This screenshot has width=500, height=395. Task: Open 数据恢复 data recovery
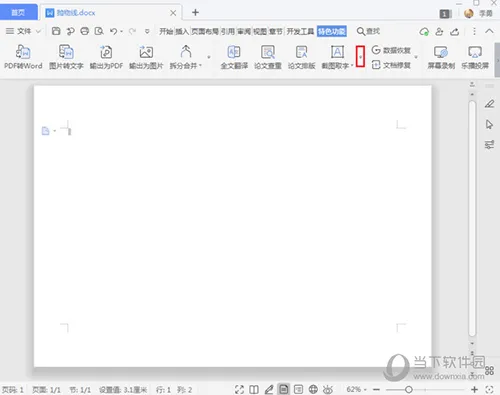(391, 50)
